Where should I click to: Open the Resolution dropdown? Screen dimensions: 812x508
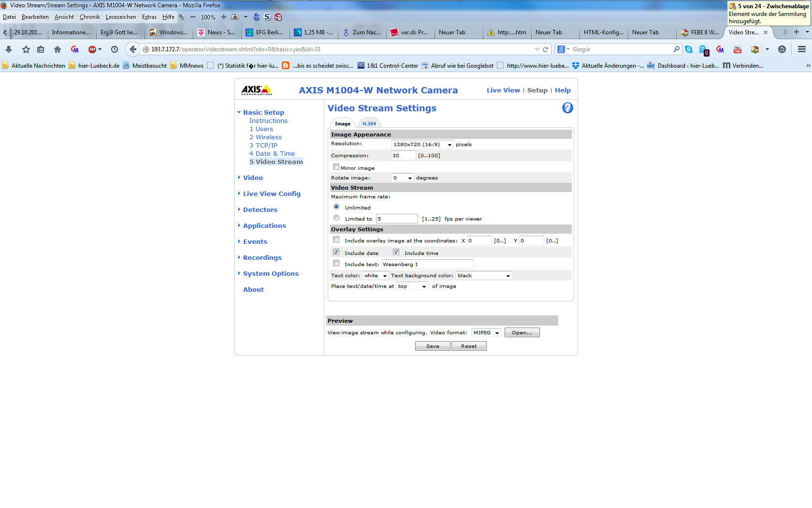tap(422, 144)
